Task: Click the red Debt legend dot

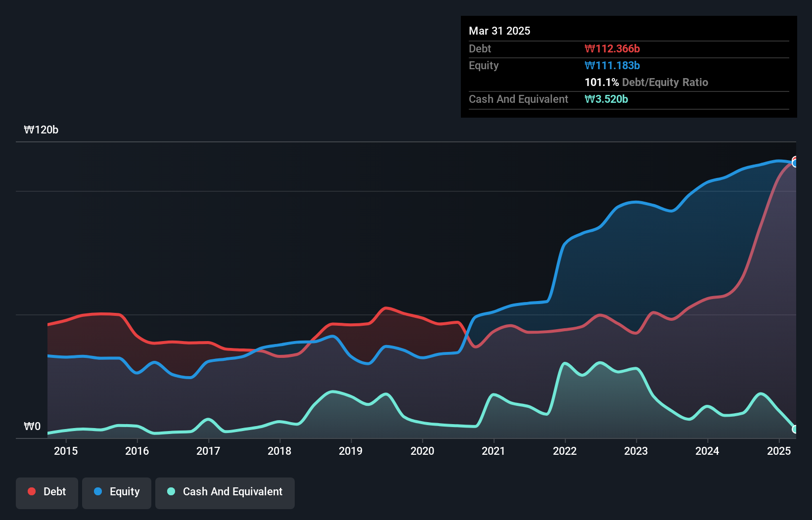Action: [x=32, y=491]
